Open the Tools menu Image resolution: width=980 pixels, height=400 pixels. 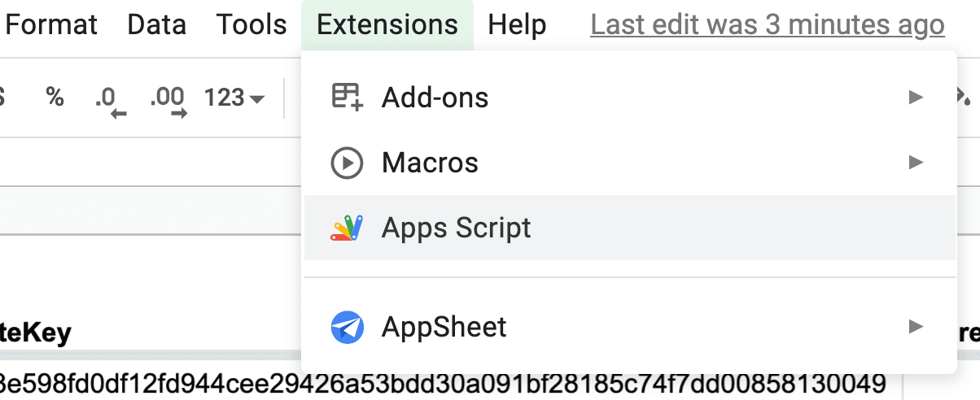click(x=252, y=24)
